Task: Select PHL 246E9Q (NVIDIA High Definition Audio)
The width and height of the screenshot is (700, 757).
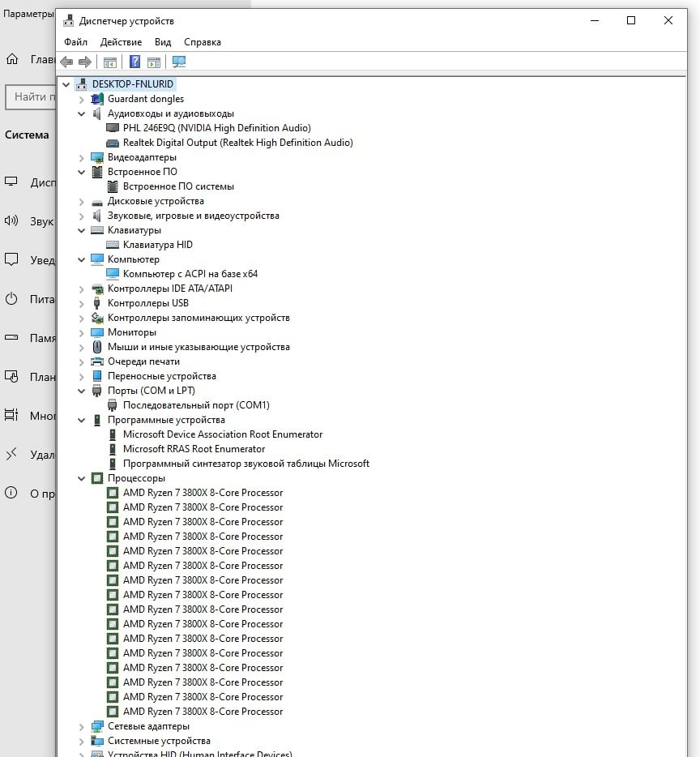Action: [x=217, y=128]
